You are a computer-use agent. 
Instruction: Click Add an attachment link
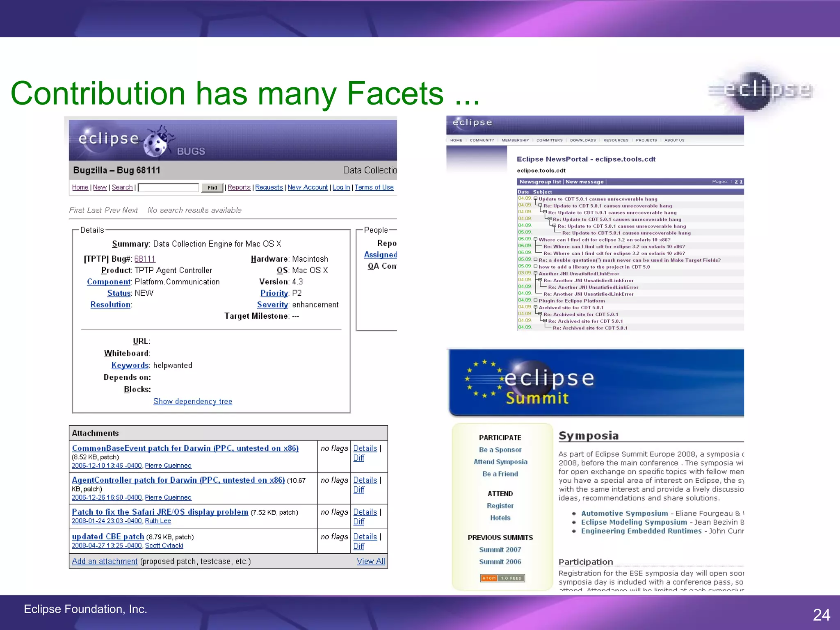tap(105, 561)
